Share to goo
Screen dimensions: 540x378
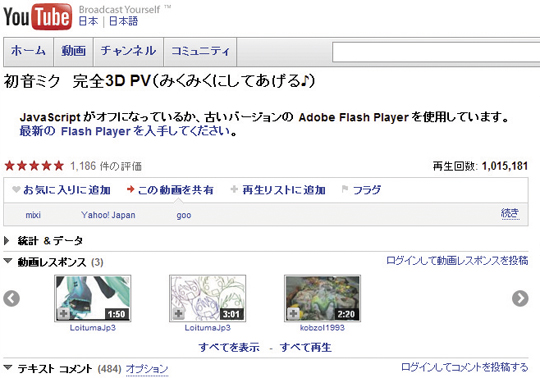[x=184, y=216]
